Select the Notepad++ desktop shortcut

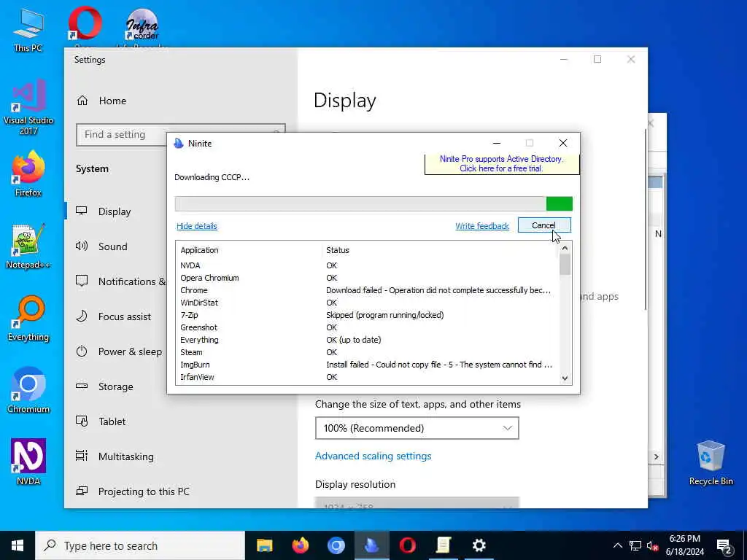28,246
